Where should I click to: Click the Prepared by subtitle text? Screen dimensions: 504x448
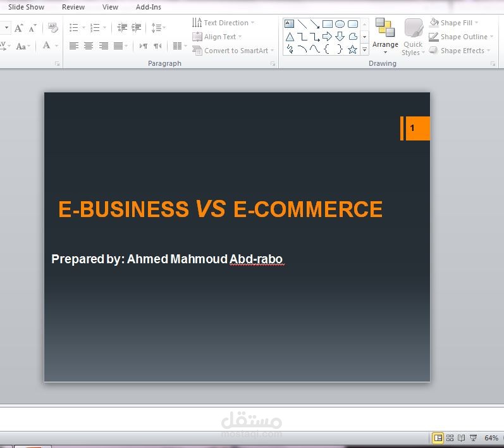click(x=167, y=259)
